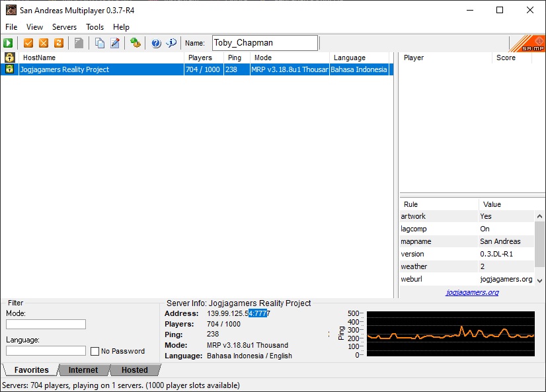546x392 pixels.
Task: Click the mapname rule row
Action: click(467, 241)
